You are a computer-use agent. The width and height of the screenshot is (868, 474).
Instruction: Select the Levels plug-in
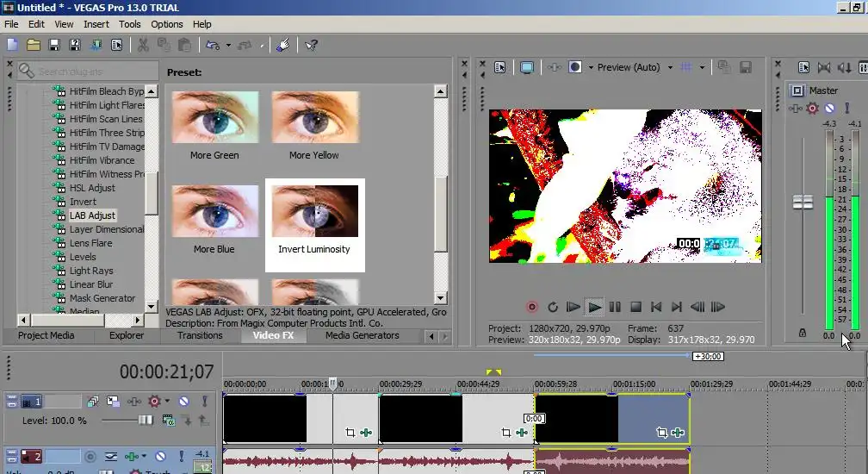pyautogui.click(x=83, y=257)
